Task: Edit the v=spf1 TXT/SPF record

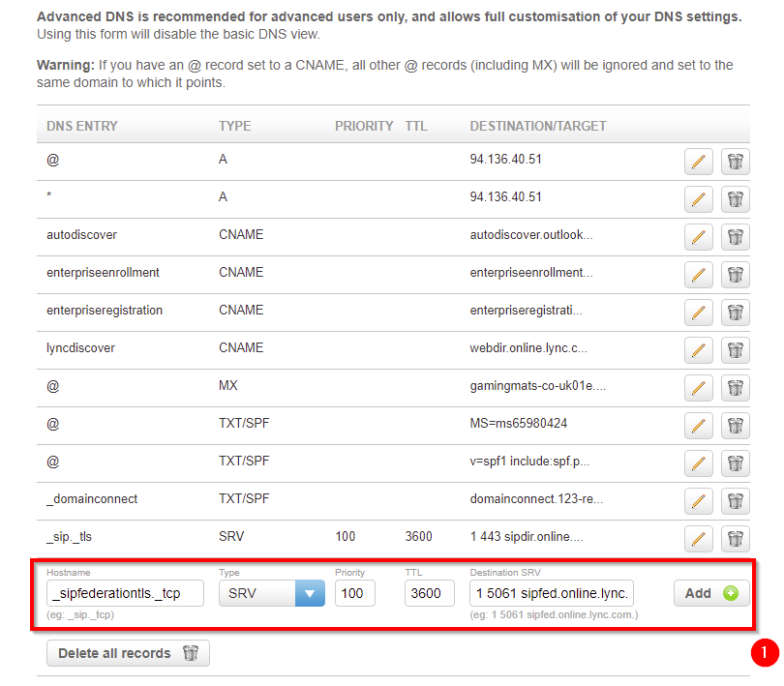Action: click(698, 463)
